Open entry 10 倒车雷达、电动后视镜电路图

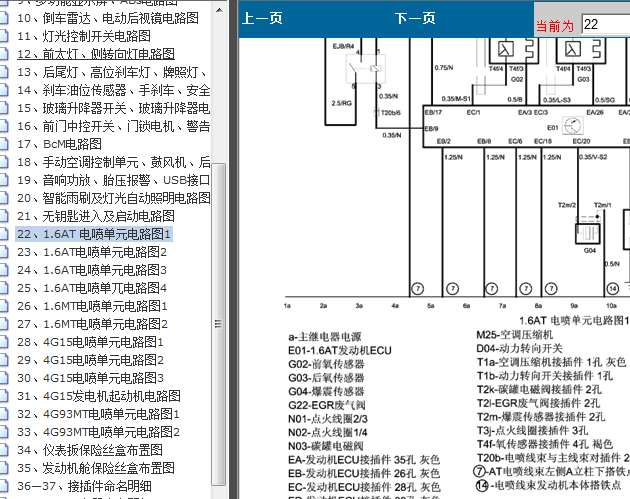108,18
